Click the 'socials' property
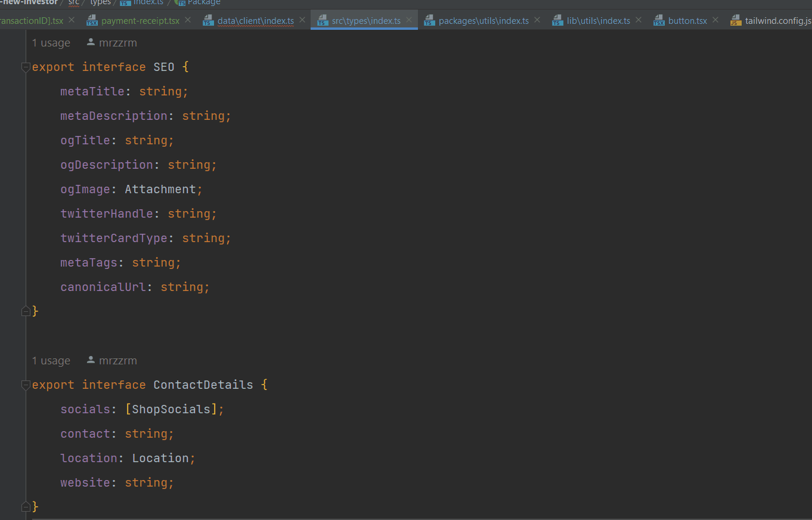 [x=85, y=409]
